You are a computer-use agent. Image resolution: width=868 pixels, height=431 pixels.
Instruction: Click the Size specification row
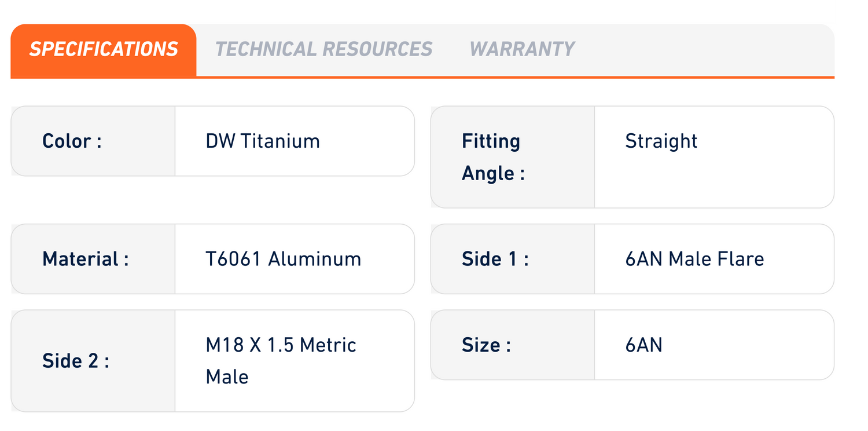click(632, 345)
